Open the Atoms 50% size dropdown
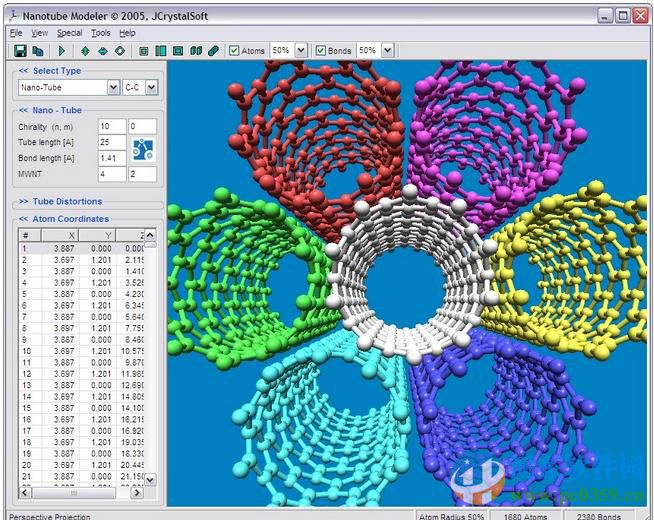654x520 pixels. [x=301, y=51]
